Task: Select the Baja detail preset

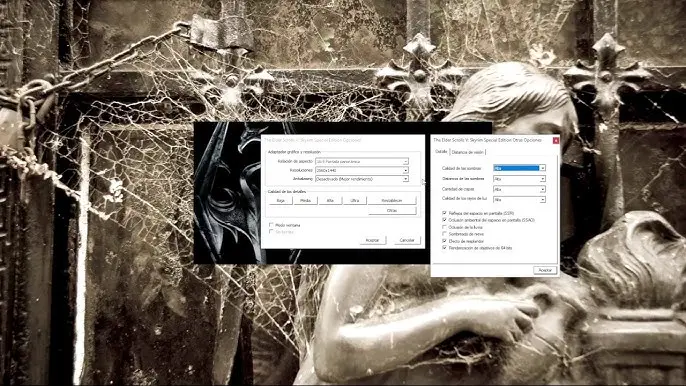Action: tap(280, 200)
